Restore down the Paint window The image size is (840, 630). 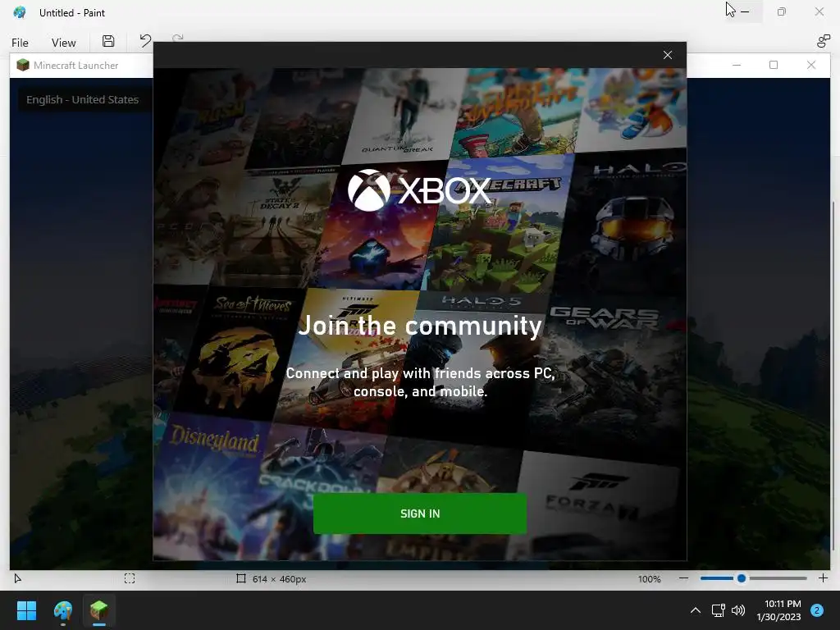tap(782, 11)
